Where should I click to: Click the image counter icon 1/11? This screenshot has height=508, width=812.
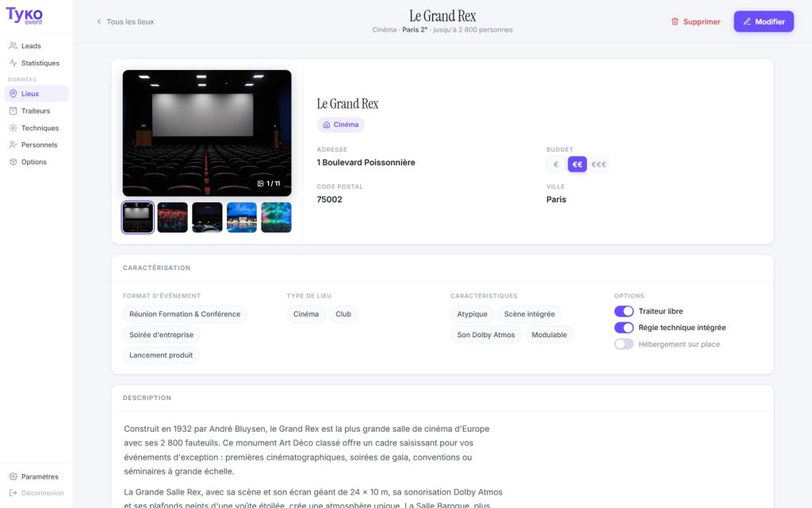260,183
